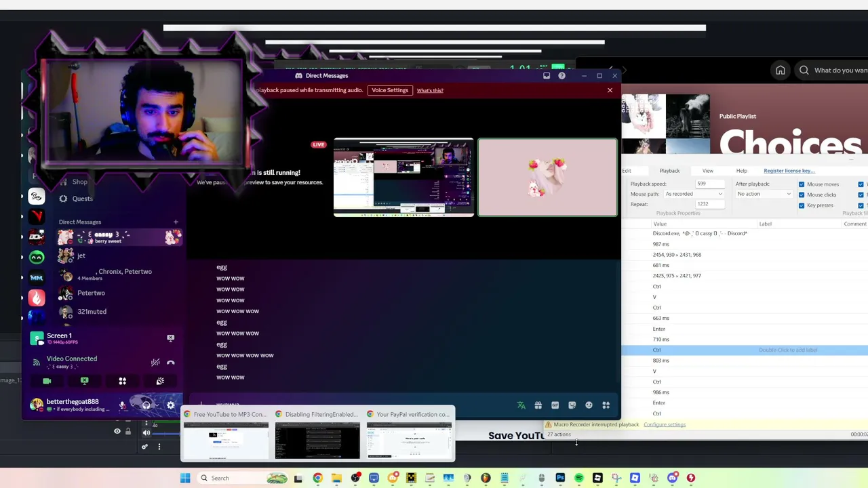Open Spotify from the taskbar

pyautogui.click(x=578, y=478)
